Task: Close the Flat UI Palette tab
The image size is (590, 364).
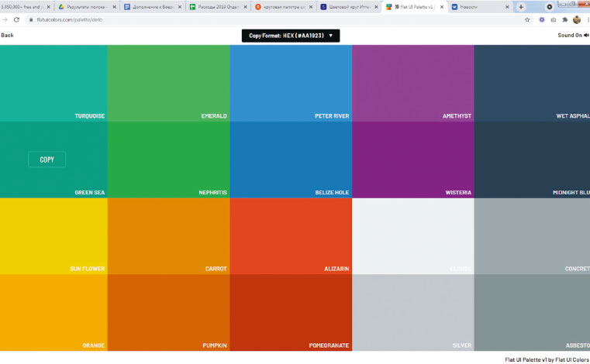Action: click(x=442, y=6)
